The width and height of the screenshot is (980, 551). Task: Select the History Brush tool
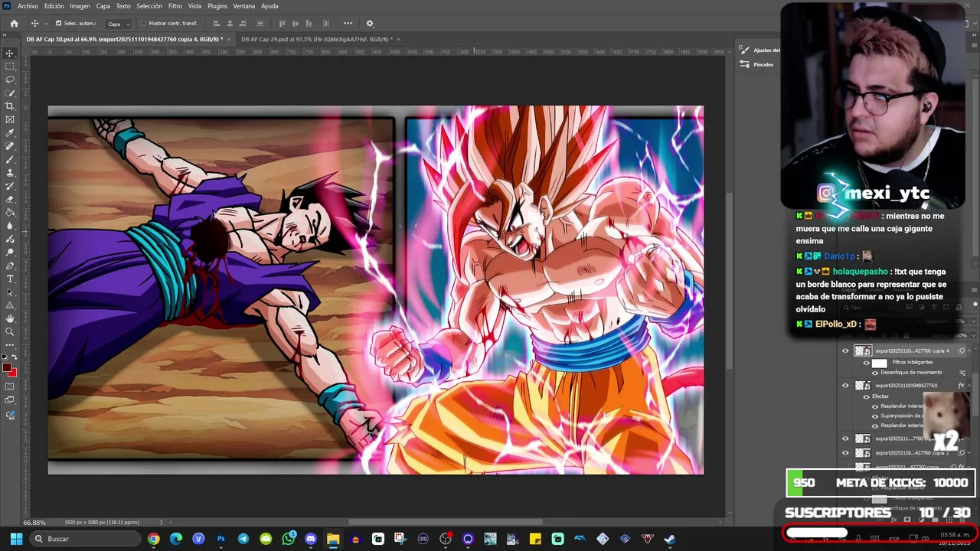(10, 186)
